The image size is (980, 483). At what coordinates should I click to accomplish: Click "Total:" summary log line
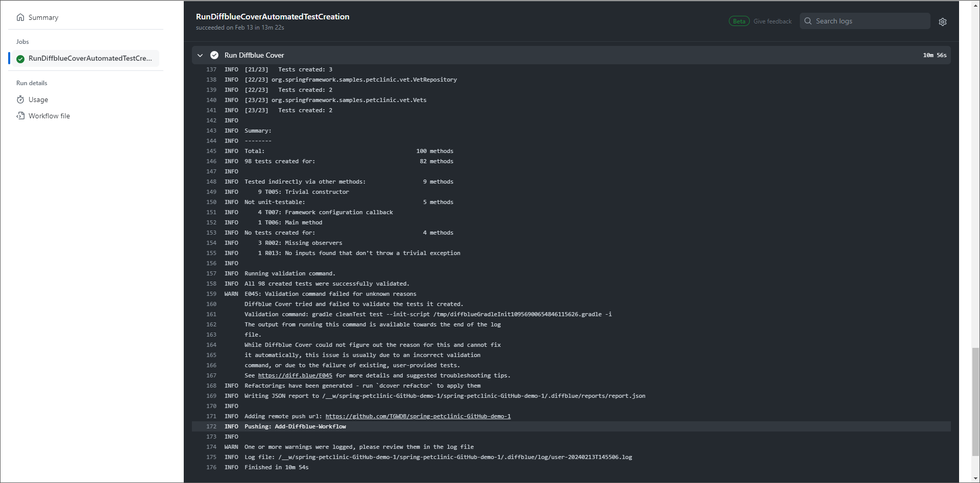click(254, 151)
